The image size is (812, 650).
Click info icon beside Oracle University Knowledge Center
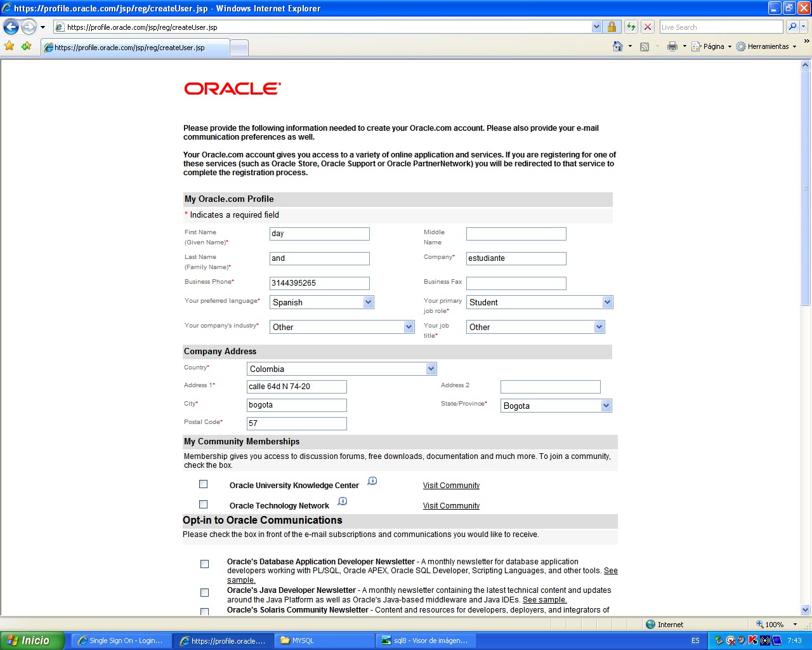372,481
